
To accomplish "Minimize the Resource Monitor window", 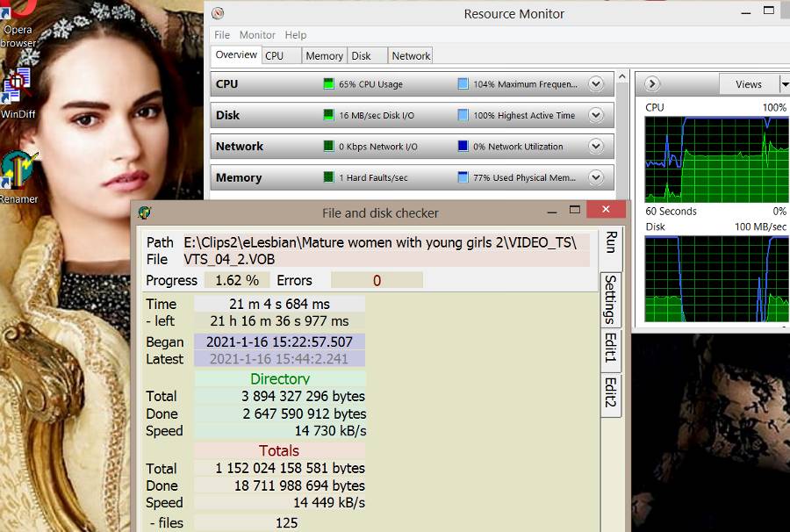I will 746,12.
